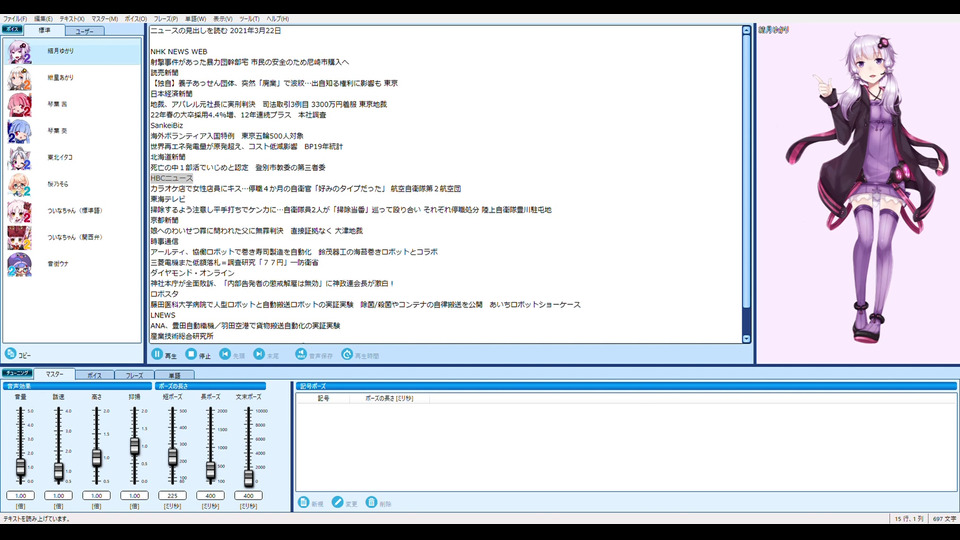Click the highlighted HBCニュース line
960x540 pixels.
(x=171, y=178)
